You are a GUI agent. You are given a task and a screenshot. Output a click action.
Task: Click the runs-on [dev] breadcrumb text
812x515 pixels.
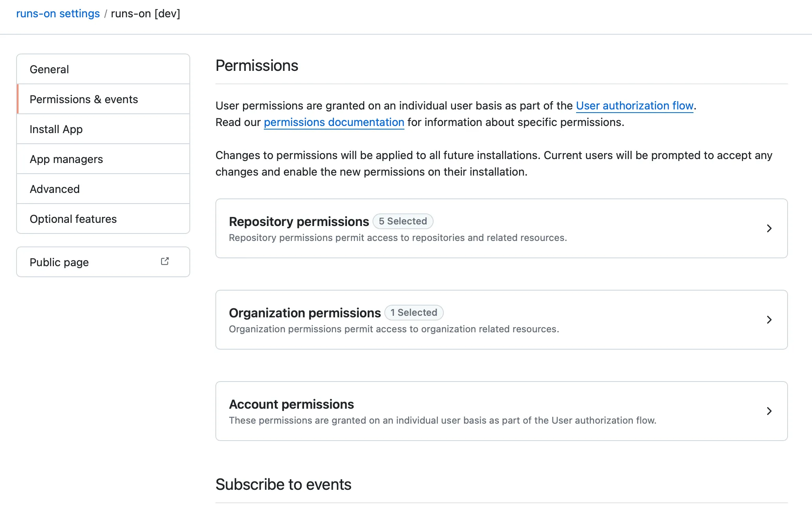145,13
